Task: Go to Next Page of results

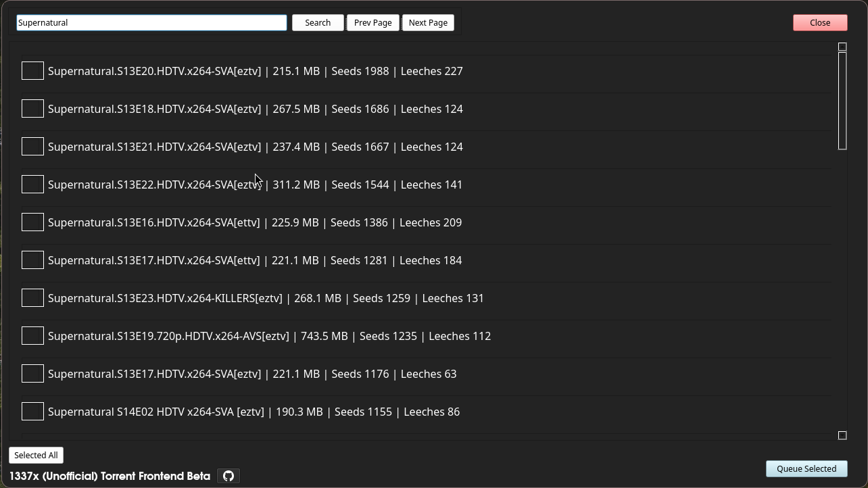Action: point(428,22)
